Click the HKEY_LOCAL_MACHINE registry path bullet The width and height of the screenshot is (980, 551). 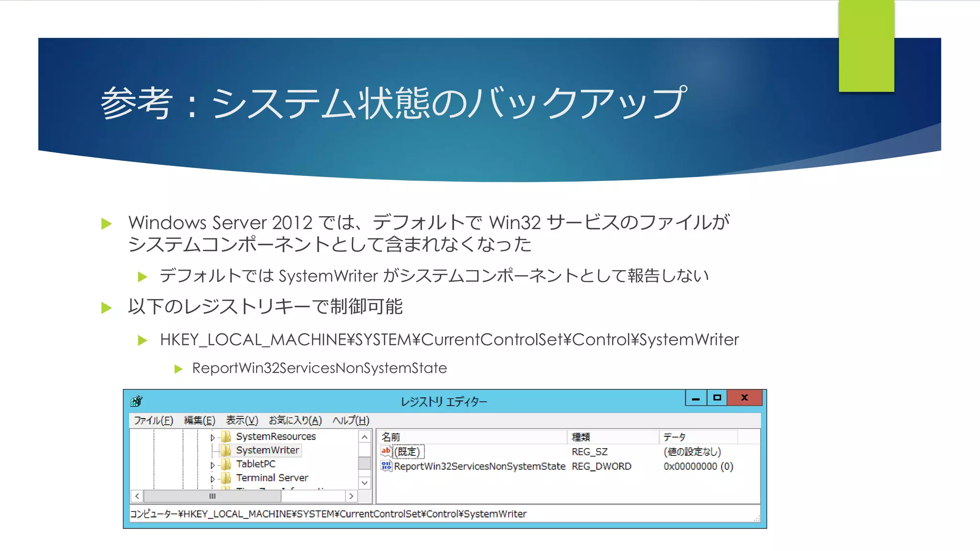(449, 340)
